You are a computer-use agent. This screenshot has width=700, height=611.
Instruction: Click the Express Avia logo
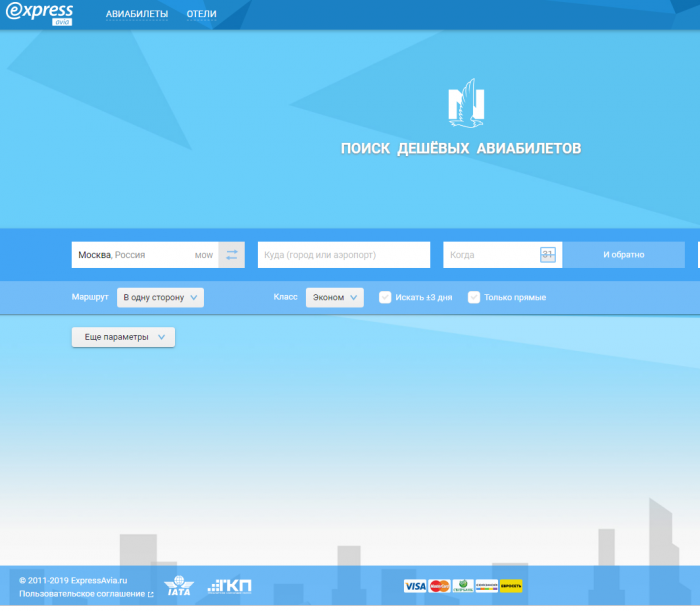pyautogui.click(x=40, y=13)
